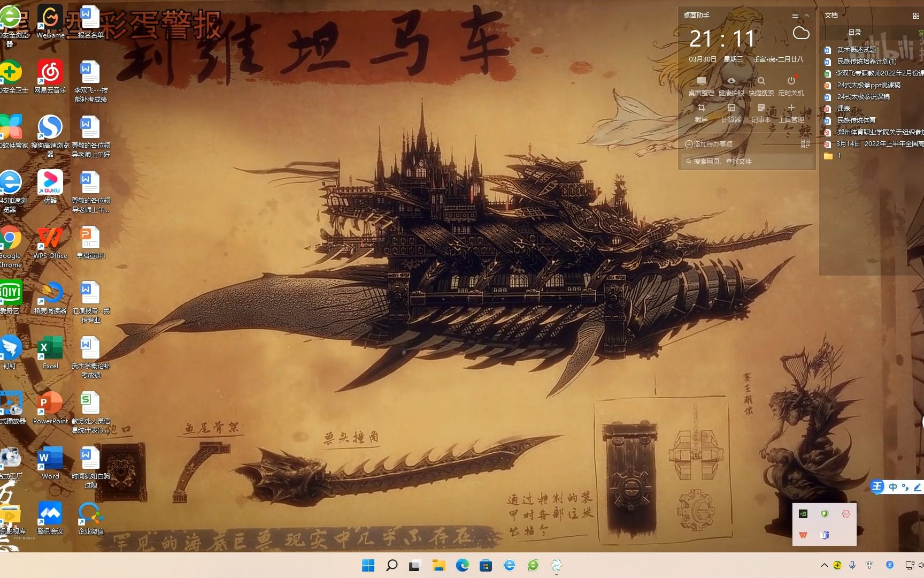Launch 企业微信 from the desktop
924x578 pixels.
[x=91, y=518]
